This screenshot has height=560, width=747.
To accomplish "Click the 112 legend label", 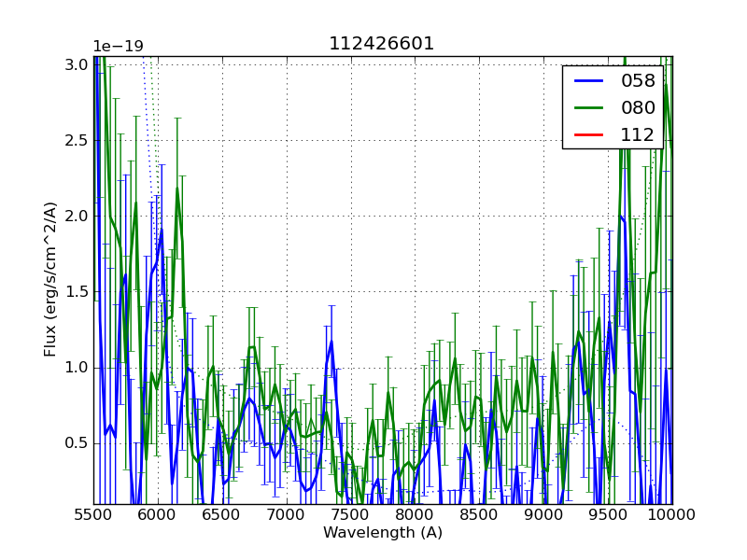I will [x=638, y=135].
